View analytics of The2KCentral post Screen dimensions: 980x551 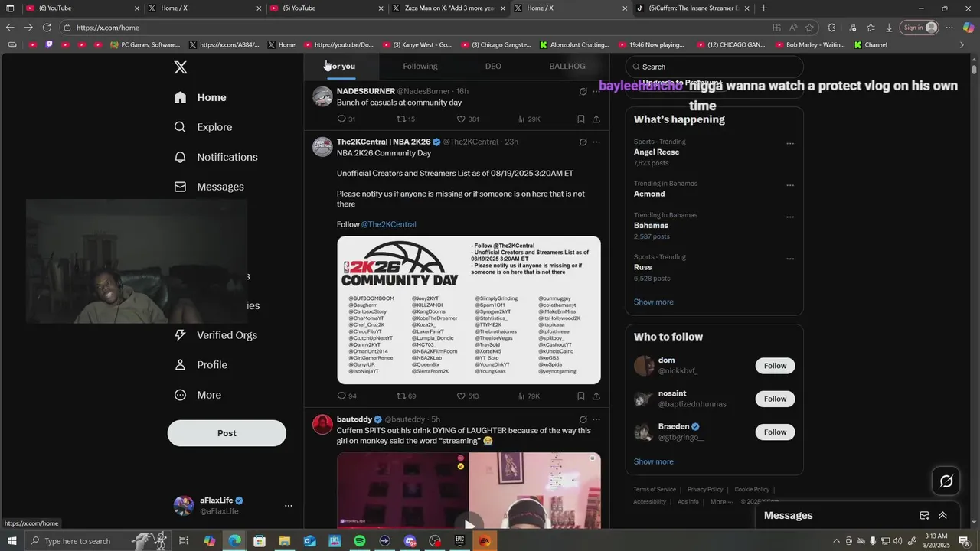(528, 396)
